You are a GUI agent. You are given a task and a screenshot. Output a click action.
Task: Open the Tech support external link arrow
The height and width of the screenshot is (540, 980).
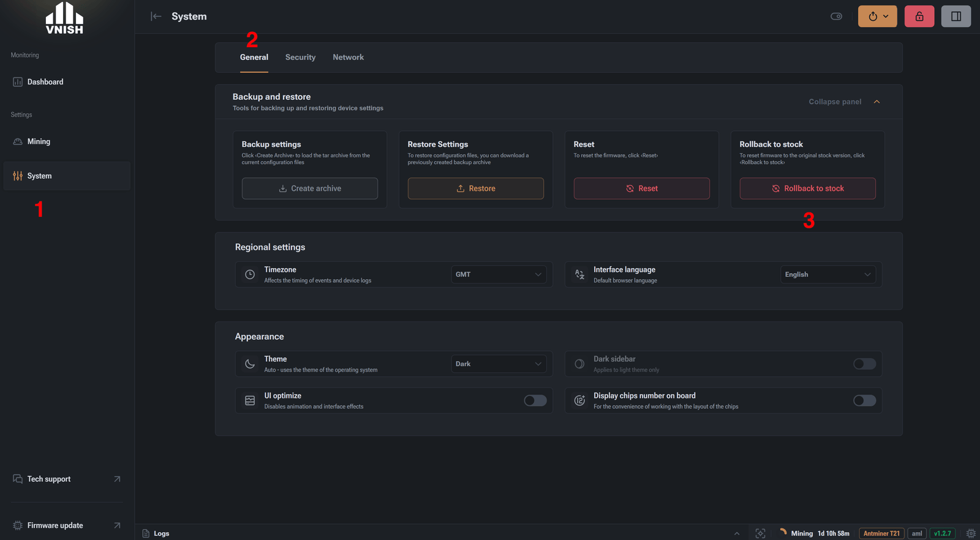tap(117, 479)
